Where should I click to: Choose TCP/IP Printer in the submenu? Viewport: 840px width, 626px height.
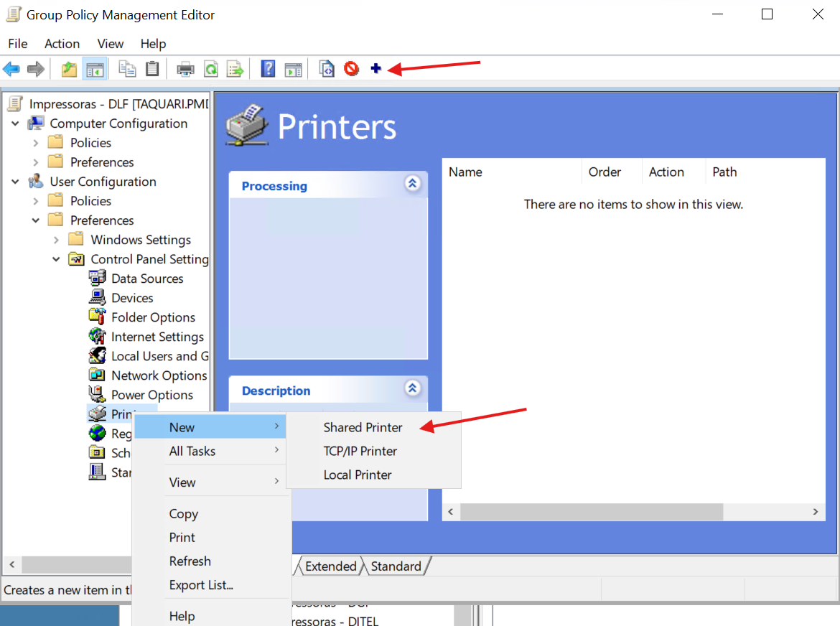tap(360, 451)
